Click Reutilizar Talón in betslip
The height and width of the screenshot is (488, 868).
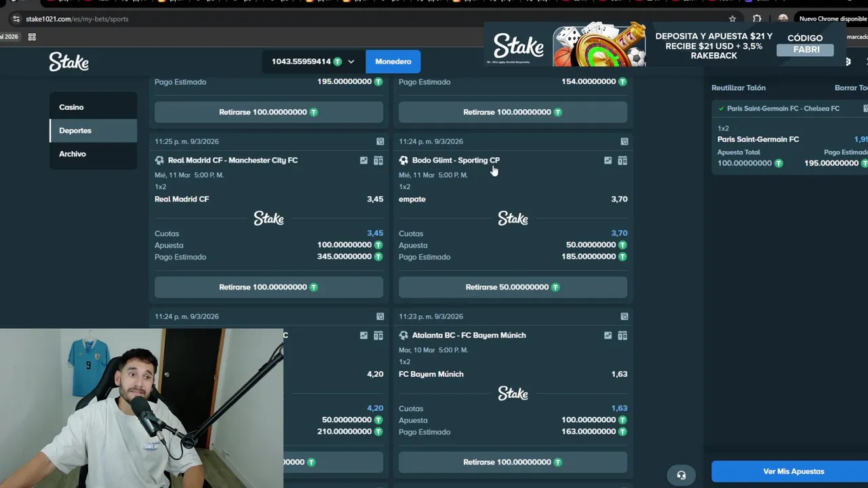738,88
